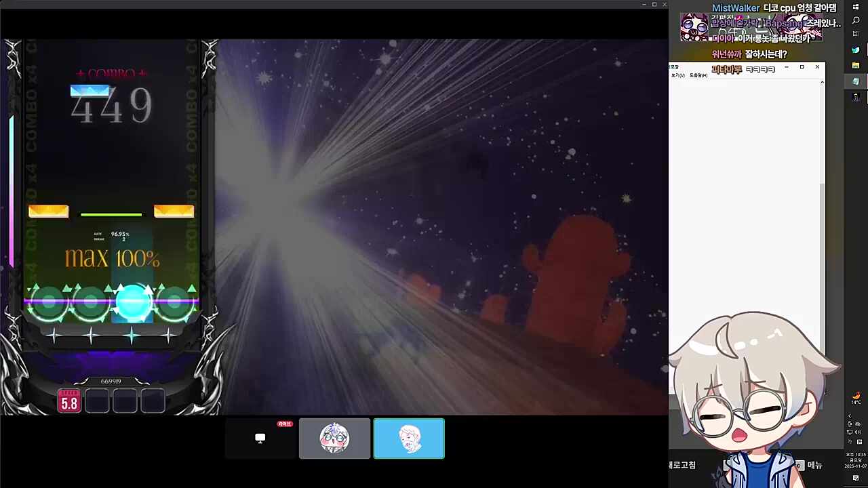Viewport: 868px width, 488px height.
Task: Open the 보기(V) menu in Notepad
Action: pos(677,75)
